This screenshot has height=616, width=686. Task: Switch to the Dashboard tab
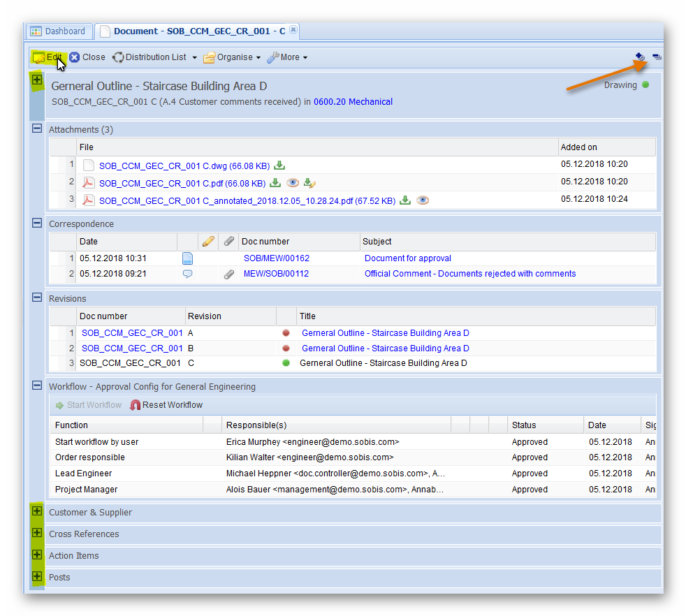click(58, 31)
